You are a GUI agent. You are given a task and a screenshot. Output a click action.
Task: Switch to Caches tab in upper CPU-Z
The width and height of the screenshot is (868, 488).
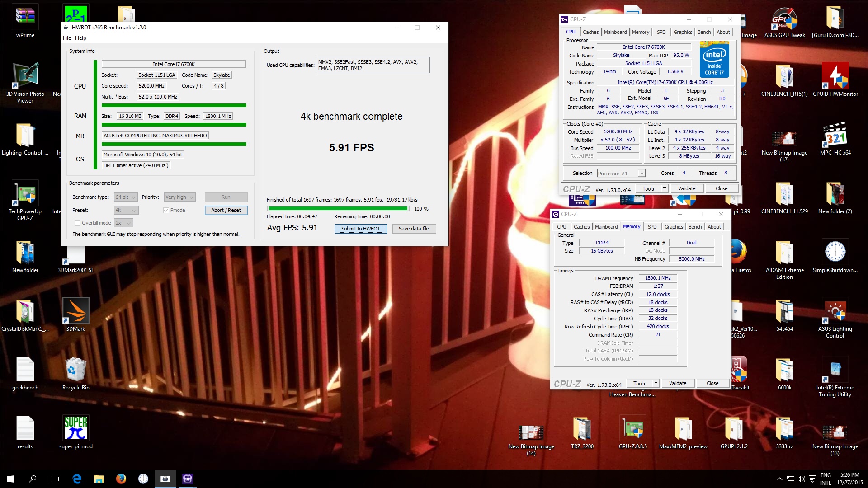[590, 32]
